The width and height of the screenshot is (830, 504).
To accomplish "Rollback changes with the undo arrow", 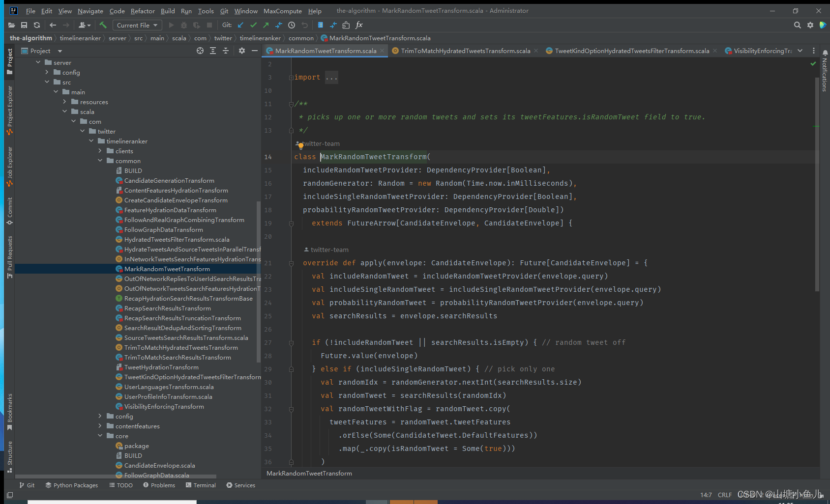I will 305,25.
